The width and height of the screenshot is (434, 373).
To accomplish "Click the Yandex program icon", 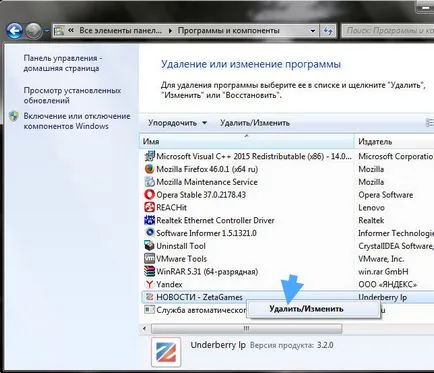I will coord(149,284).
